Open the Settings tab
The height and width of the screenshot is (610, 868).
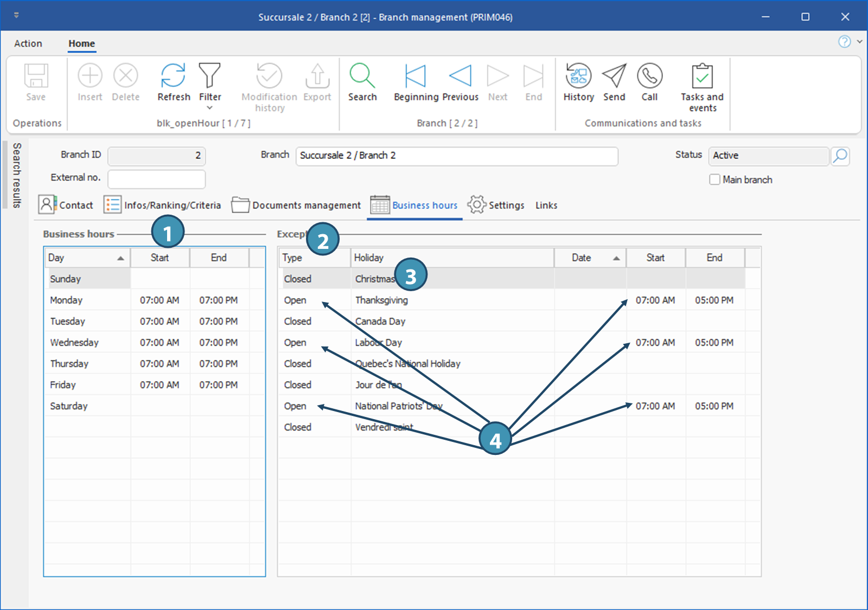pos(496,205)
